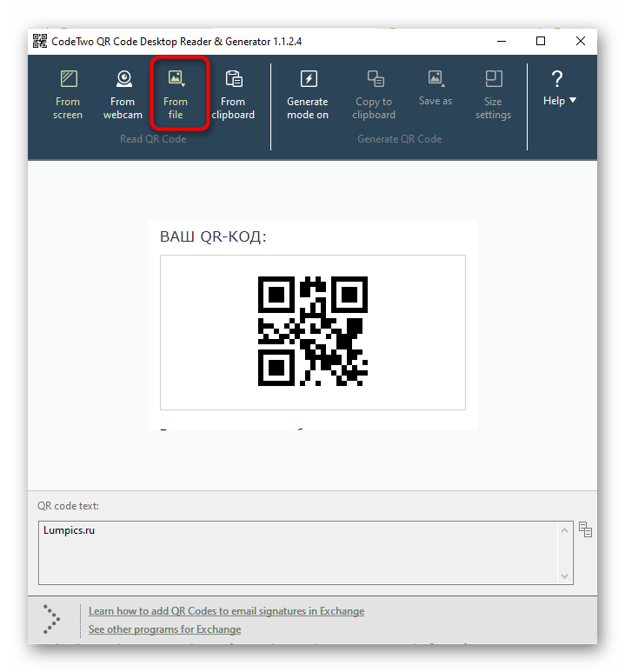Expand the Help dropdown menu
This screenshot has height=672, width=625.
click(560, 89)
